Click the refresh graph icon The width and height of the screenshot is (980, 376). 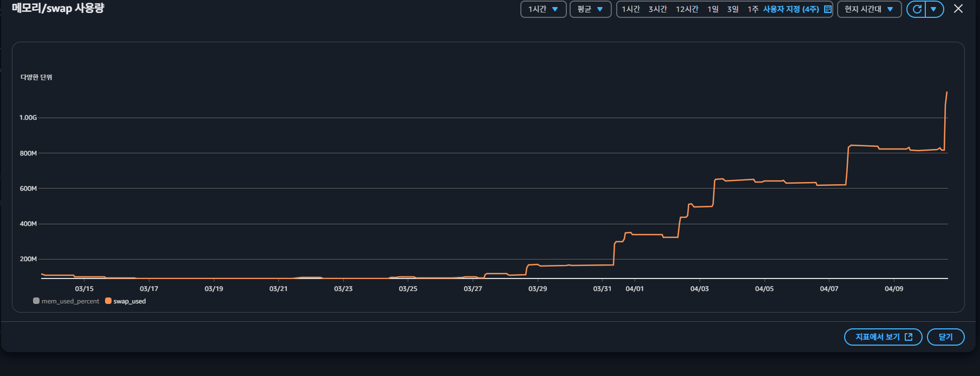pos(917,9)
